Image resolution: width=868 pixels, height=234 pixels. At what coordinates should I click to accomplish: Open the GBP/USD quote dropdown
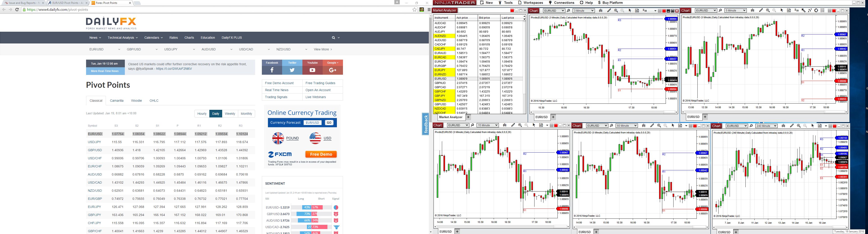pyautogui.click(x=142, y=49)
